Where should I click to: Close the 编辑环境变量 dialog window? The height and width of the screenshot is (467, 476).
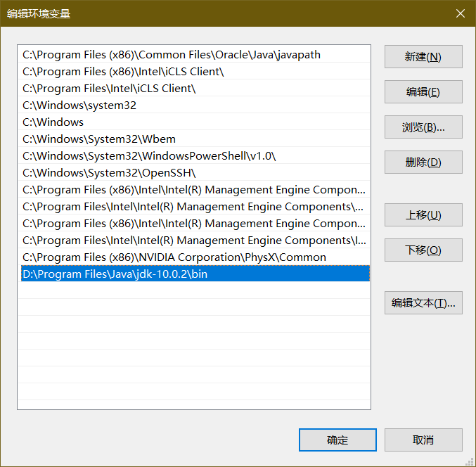pyautogui.click(x=460, y=13)
